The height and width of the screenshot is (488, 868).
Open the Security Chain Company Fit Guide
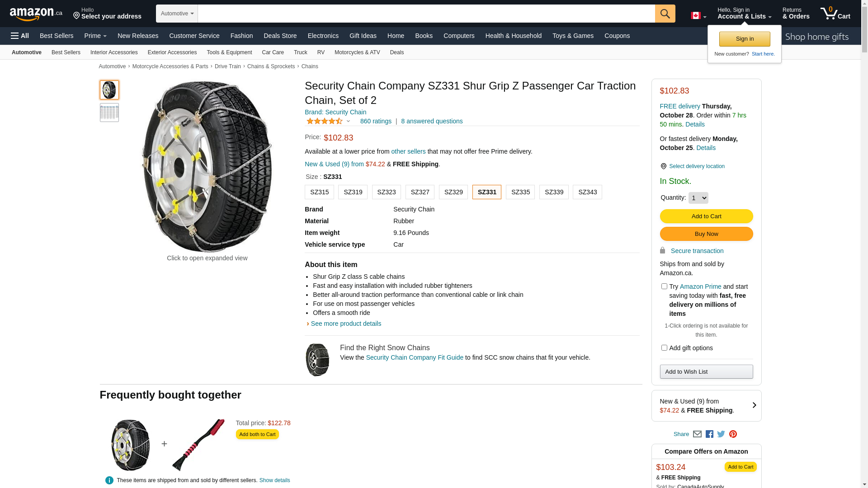(x=414, y=357)
